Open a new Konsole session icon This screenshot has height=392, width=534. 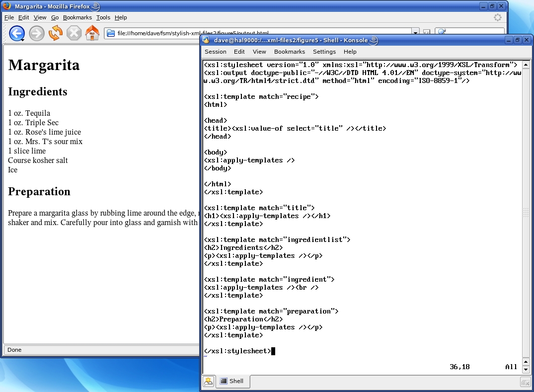point(209,381)
